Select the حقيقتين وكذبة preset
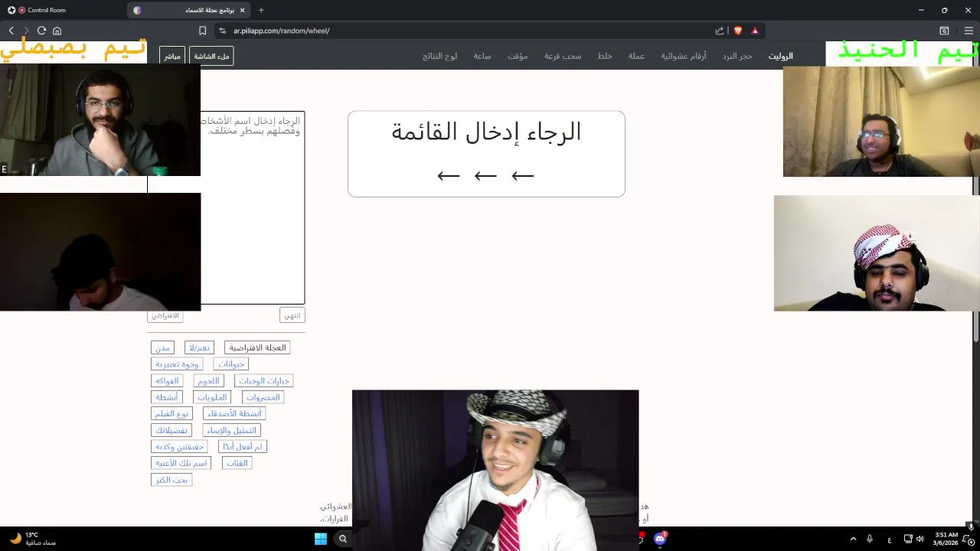 coord(179,446)
